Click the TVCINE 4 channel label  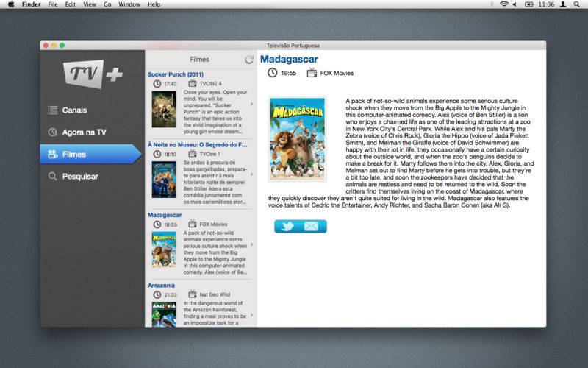tap(211, 84)
